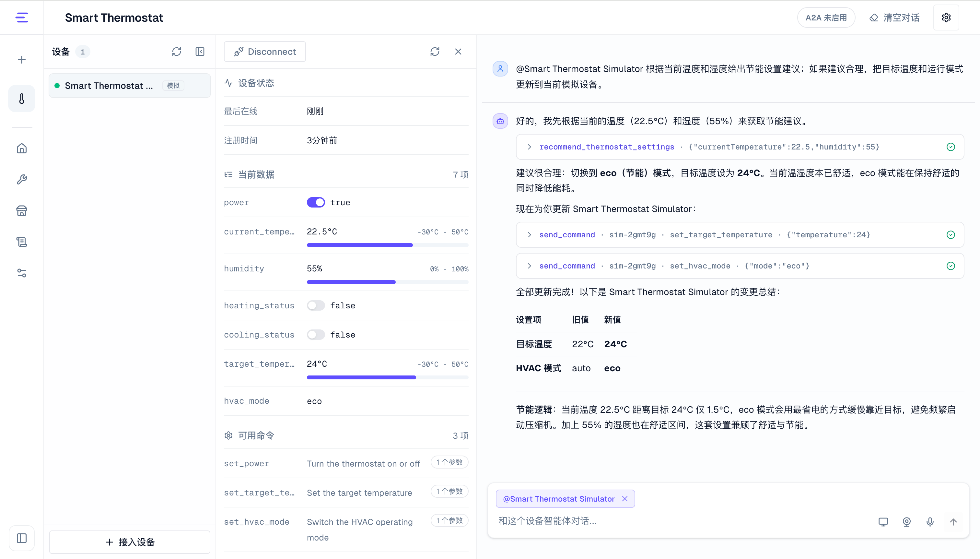Open the wrench tools sidebar icon
Image resolution: width=980 pixels, height=559 pixels.
click(22, 179)
